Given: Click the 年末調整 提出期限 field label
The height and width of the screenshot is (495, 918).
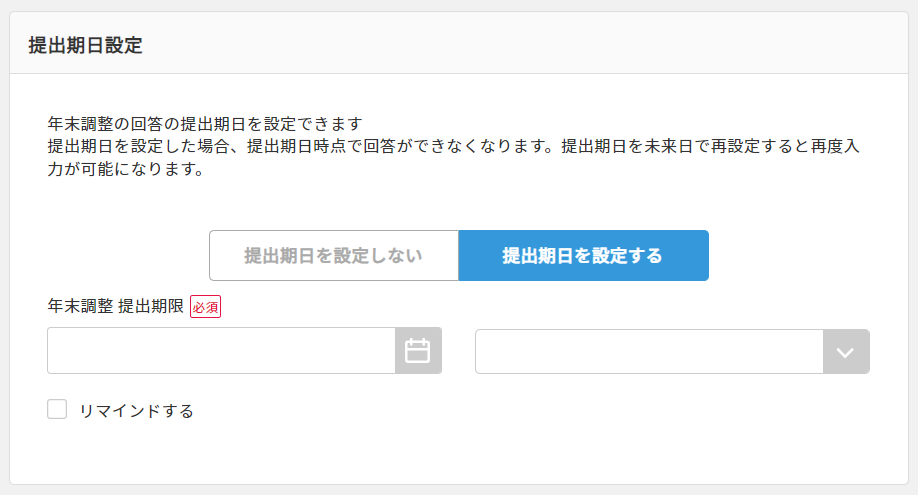Looking at the screenshot, I should coord(116,306).
